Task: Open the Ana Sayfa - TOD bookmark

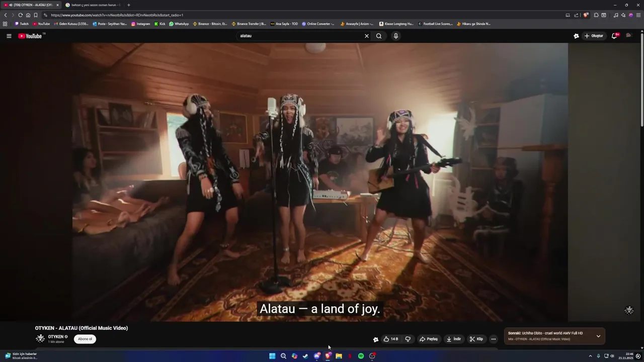Action: pyautogui.click(x=284, y=24)
